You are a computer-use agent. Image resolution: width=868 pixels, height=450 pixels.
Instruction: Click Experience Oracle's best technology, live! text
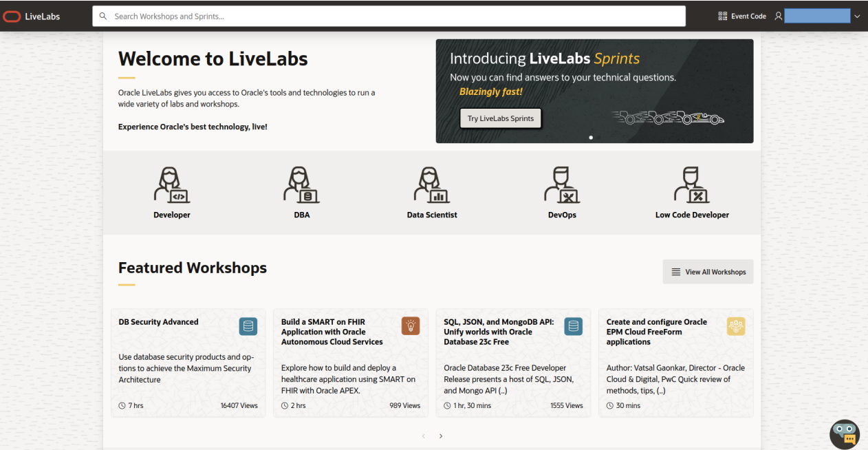(193, 127)
